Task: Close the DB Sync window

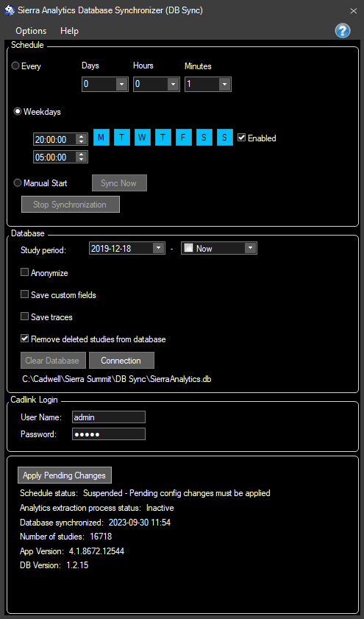Action: click(354, 11)
